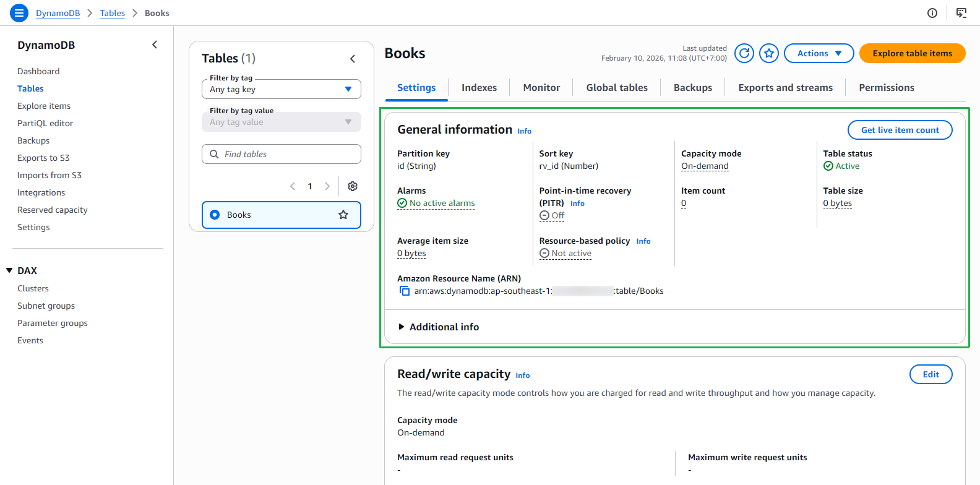Click the partition key value id (String)
980x485 pixels.
tap(416, 166)
